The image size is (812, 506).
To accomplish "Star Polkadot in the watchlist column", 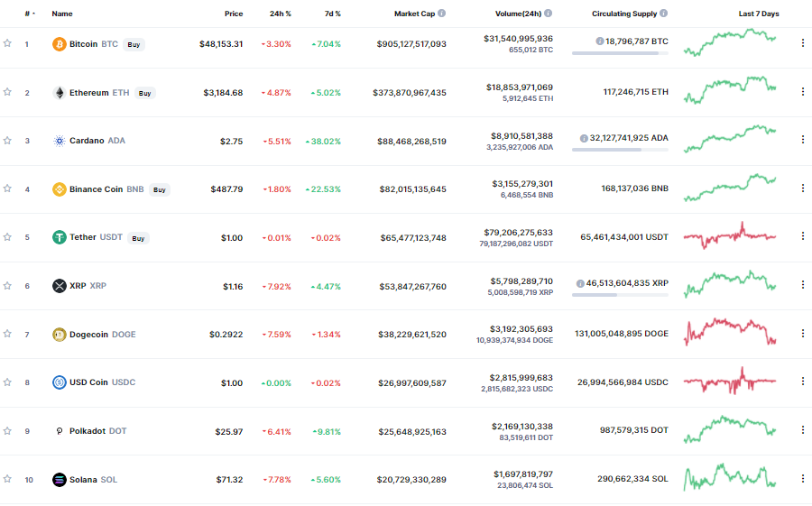I will point(7,430).
